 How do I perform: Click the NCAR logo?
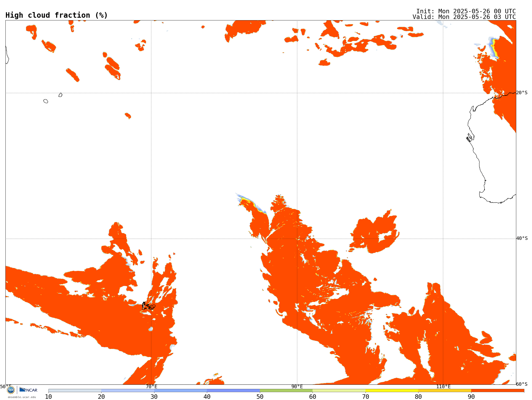28,390
